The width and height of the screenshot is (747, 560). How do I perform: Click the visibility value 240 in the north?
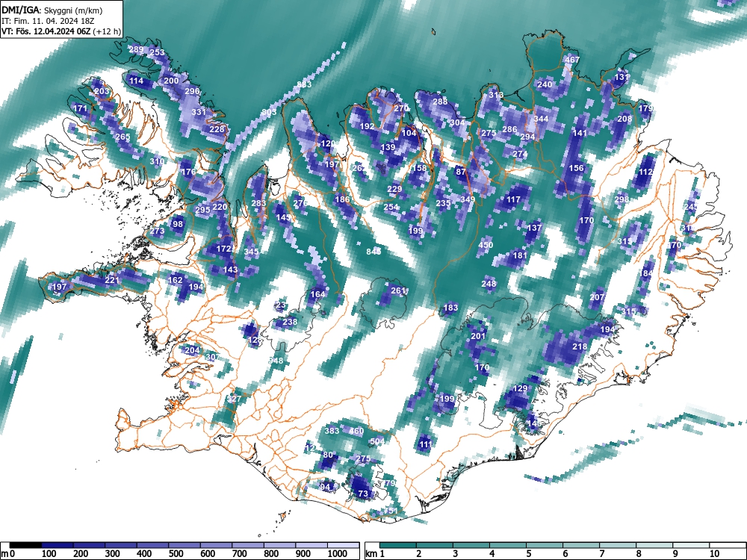545,85
